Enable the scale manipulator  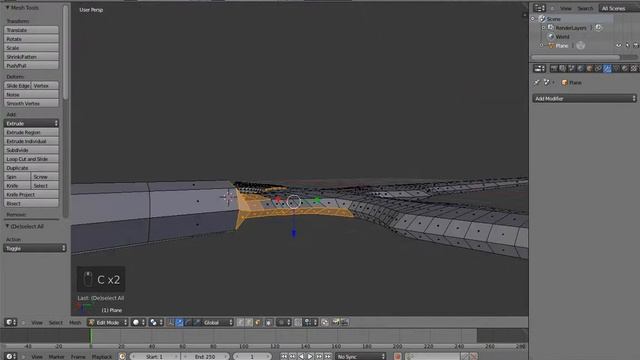pyautogui.click(x=197, y=322)
